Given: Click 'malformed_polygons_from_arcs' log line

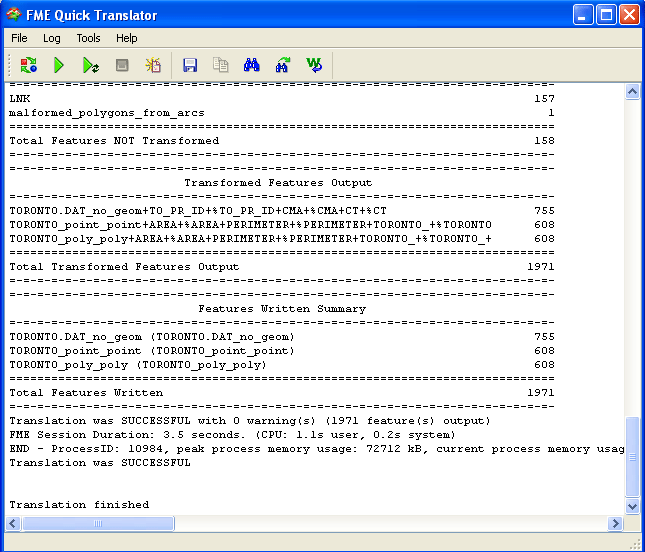Looking at the screenshot, I should tap(282, 113).
